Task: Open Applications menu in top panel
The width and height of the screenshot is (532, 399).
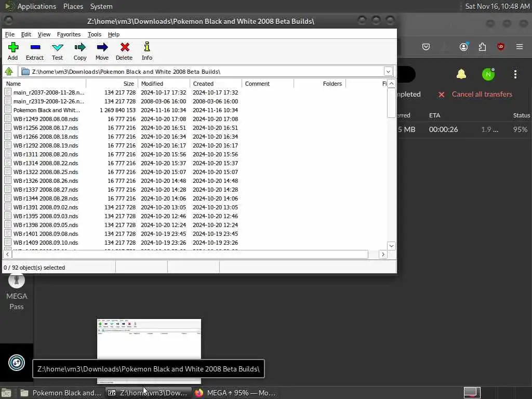Action: pos(37,6)
